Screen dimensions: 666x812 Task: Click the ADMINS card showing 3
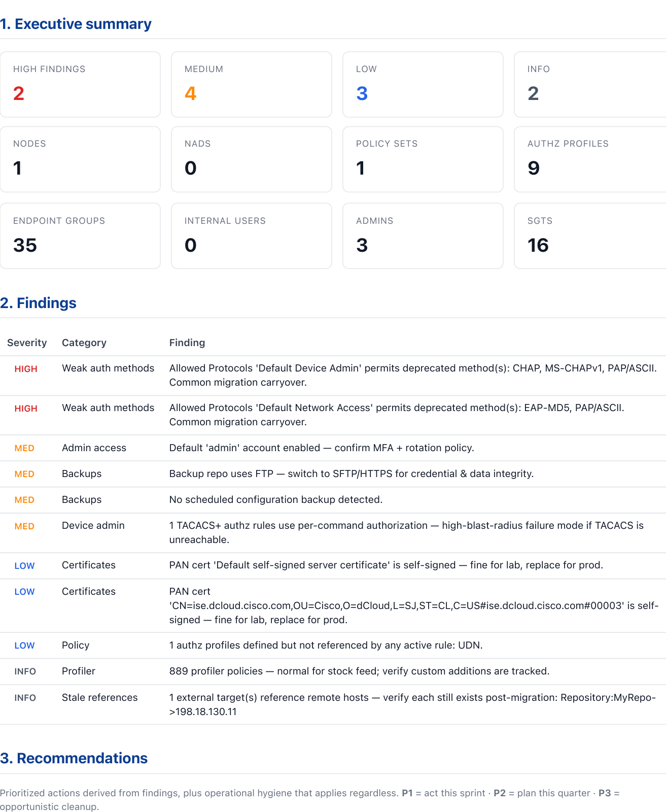tap(423, 236)
